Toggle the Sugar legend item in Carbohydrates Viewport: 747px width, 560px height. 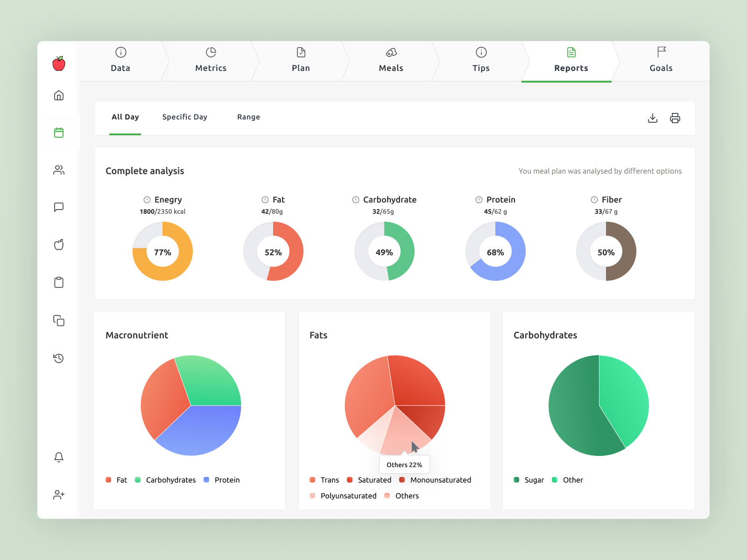click(x=529, y=480)
